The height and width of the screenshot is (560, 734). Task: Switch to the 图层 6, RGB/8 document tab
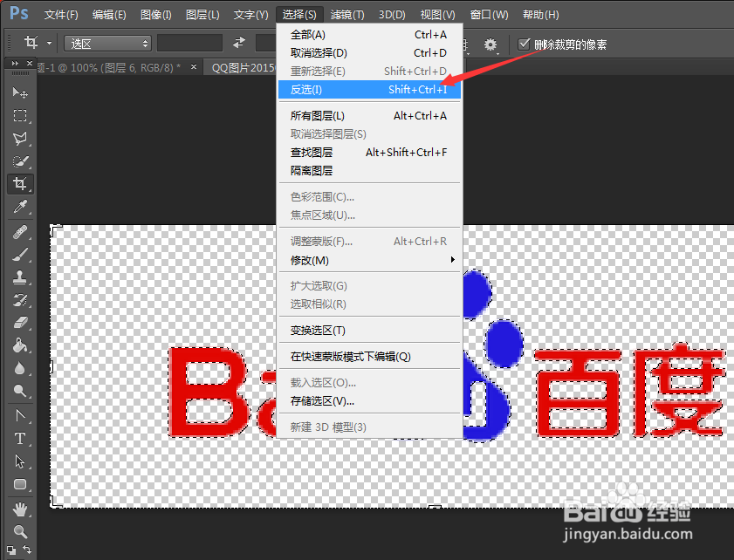tap(108, 68)
